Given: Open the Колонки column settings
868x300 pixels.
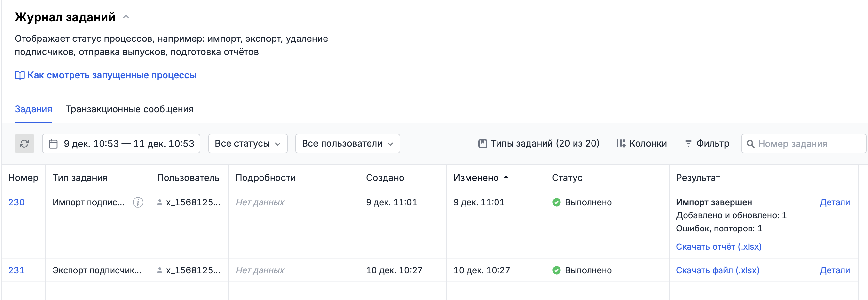Looking at the screenshot, I should (x=641, y=144).
